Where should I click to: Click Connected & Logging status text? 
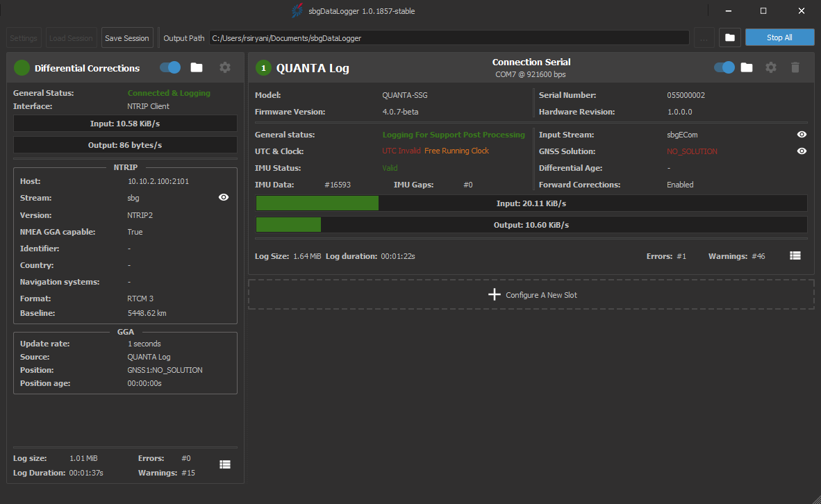pyautogui.click(x=169, y=93)
